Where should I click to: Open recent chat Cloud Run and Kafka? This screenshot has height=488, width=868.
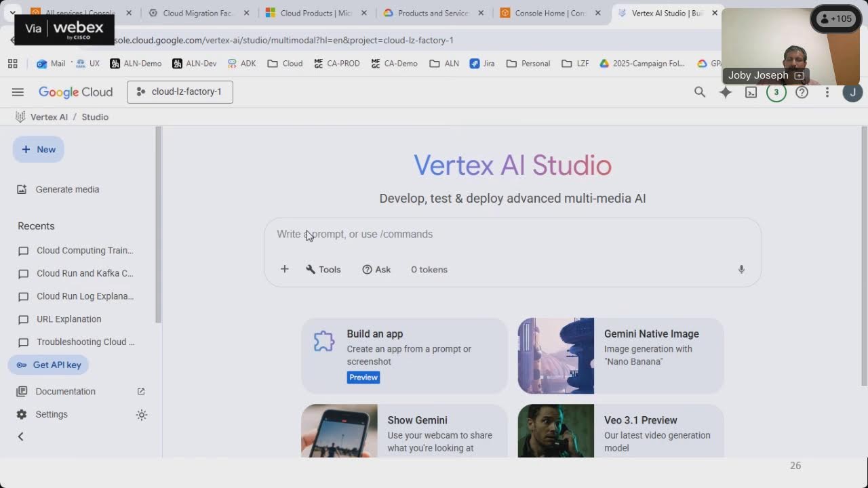[x=76, y=274]
